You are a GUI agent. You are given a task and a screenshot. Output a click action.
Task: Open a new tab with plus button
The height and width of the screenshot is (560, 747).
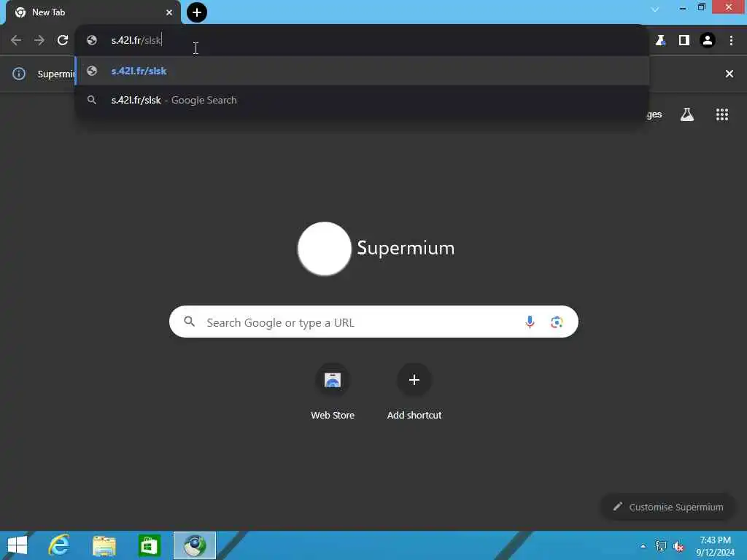[x=197, y=12]
